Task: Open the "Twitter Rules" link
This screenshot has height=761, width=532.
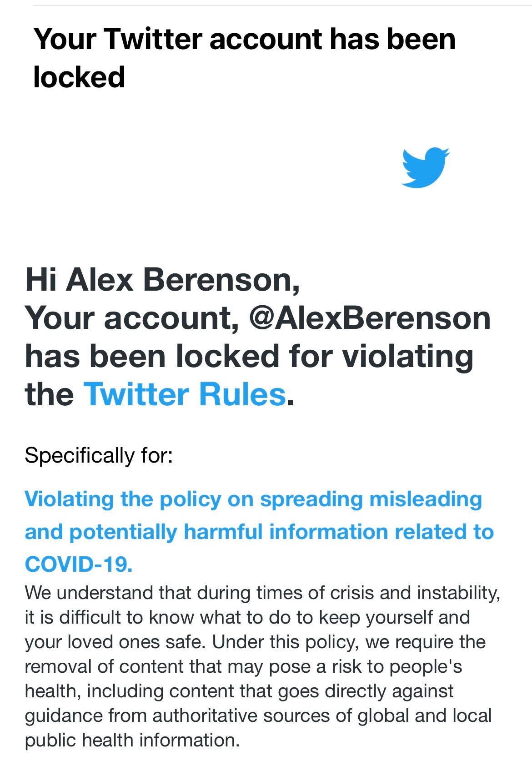Action: tap(185, 394)
